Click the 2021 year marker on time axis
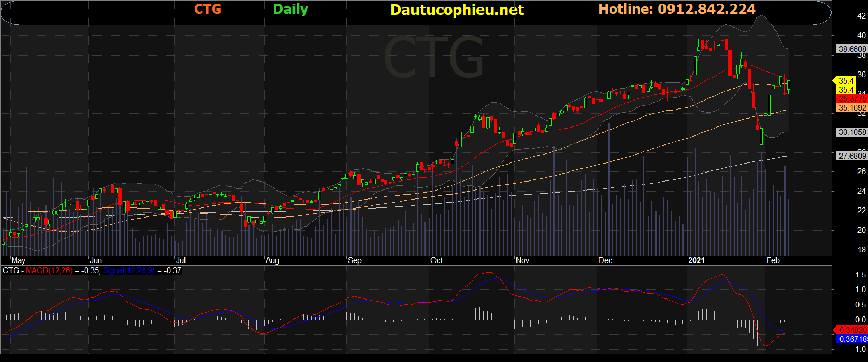 pyautogui.click(x=696, y=260)
